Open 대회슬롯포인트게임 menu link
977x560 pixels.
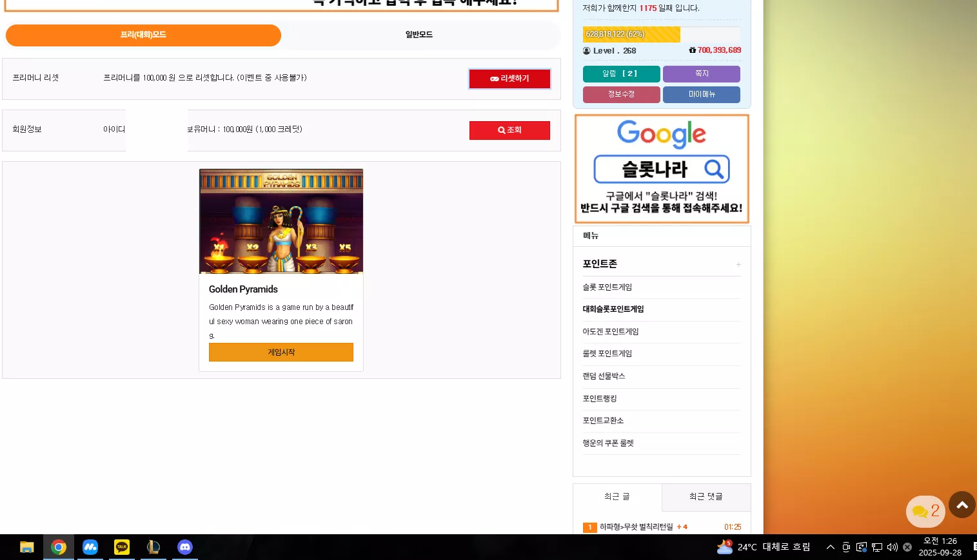click(613, 309)
